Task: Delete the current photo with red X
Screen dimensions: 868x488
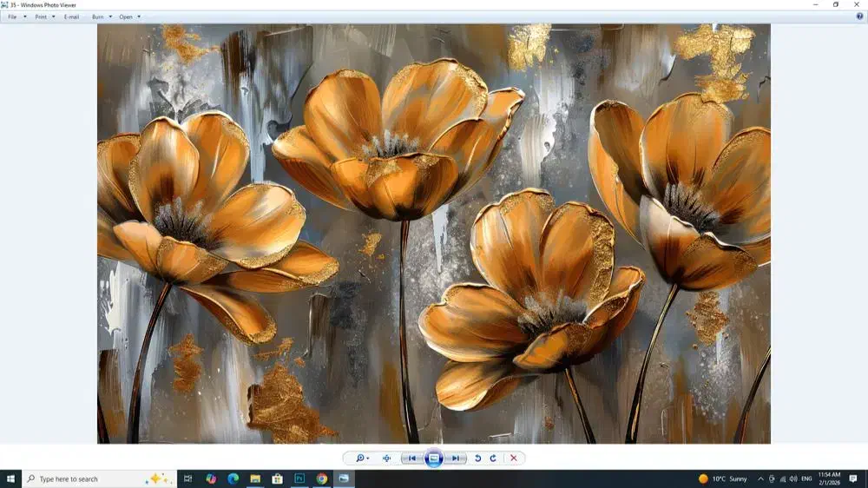Action: tap(514, 458)
